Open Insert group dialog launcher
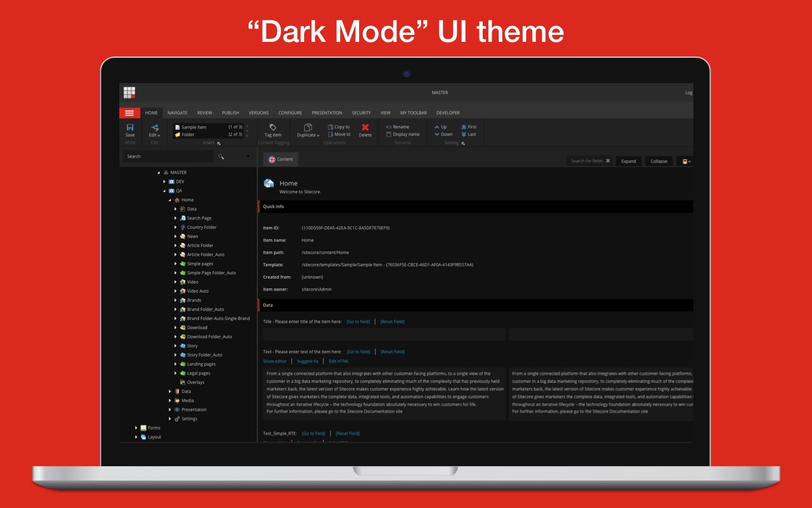Viewport: 812px width, 508px height. pos(219,144)
